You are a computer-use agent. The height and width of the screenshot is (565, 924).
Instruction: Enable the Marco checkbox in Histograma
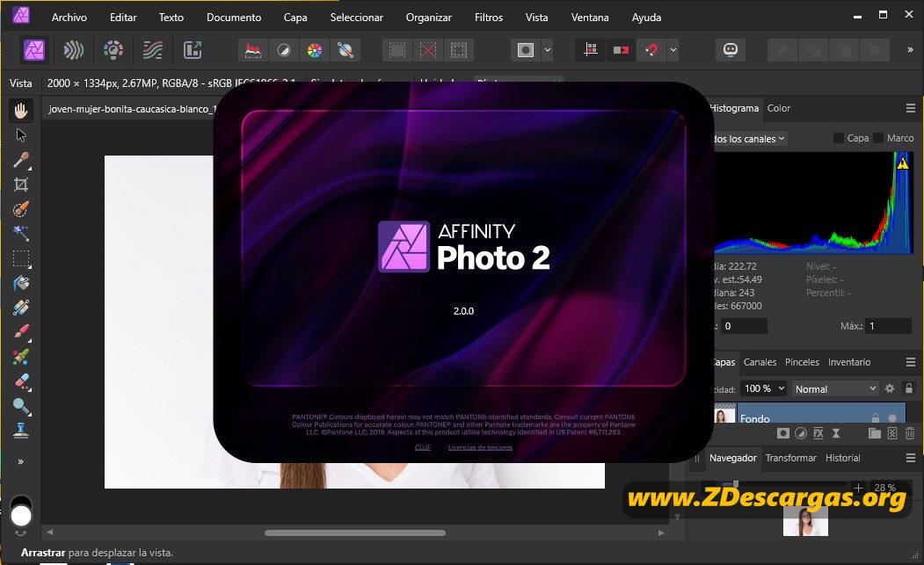(878, 138)
